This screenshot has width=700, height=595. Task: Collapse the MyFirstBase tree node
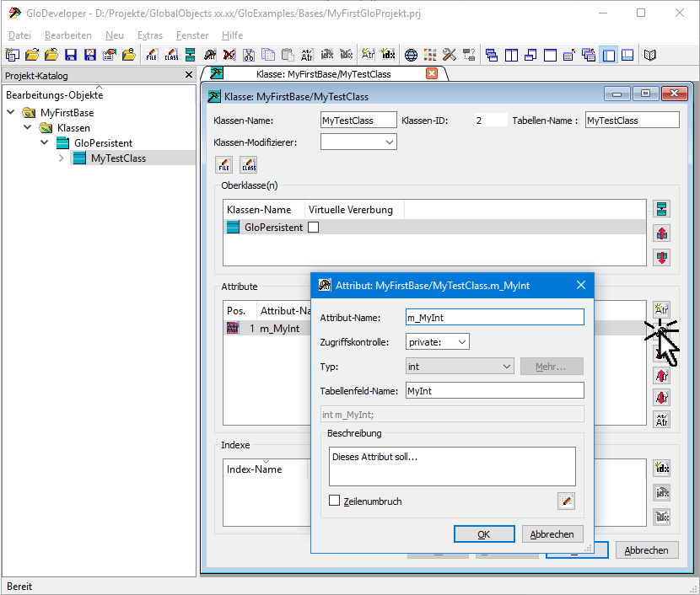point(11,112)
